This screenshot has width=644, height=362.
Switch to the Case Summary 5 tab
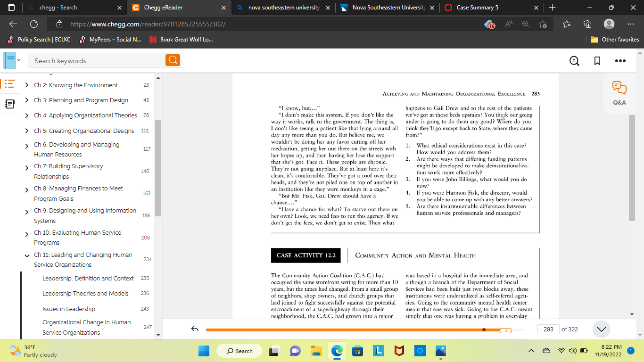491,8
